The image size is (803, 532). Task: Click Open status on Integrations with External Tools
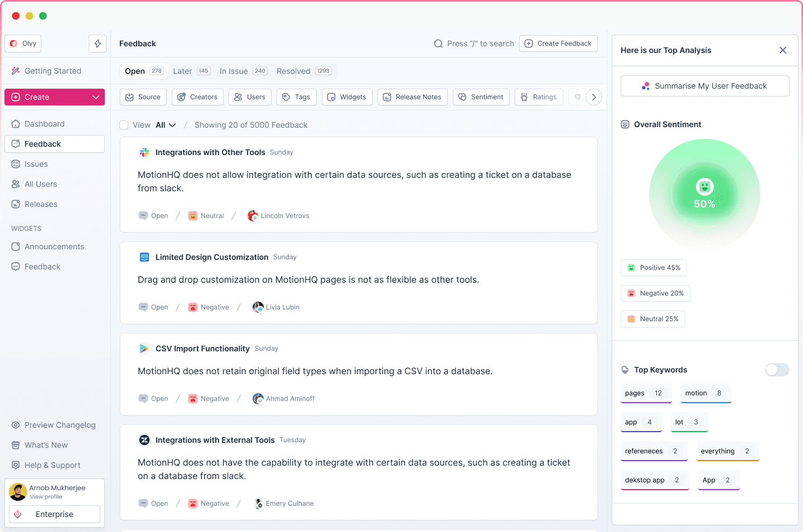click(x=153, y=504)
